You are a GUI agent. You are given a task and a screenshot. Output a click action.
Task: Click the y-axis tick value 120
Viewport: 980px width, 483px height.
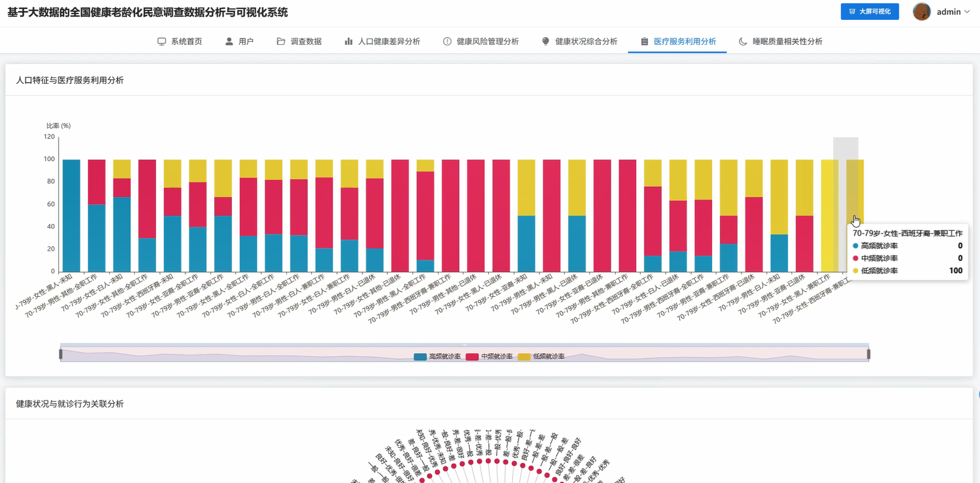(x=49, y=137)
